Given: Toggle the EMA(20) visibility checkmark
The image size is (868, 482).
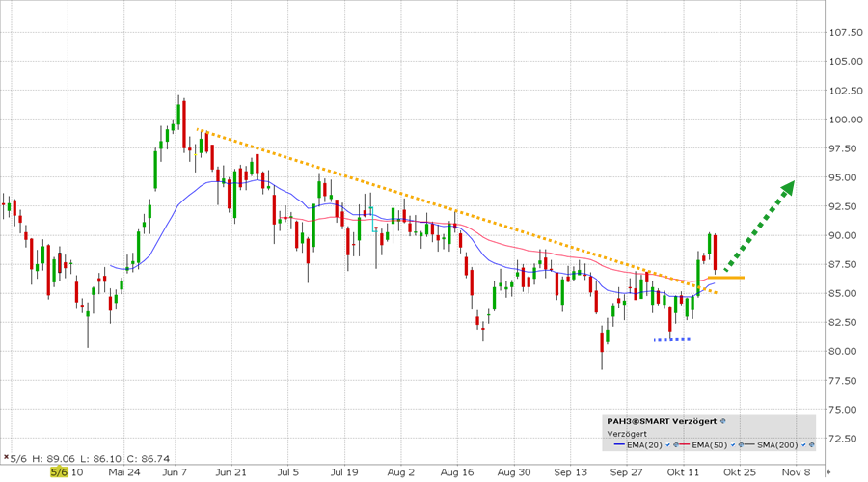Looking at the screenshot, I should tap(667, 444).
